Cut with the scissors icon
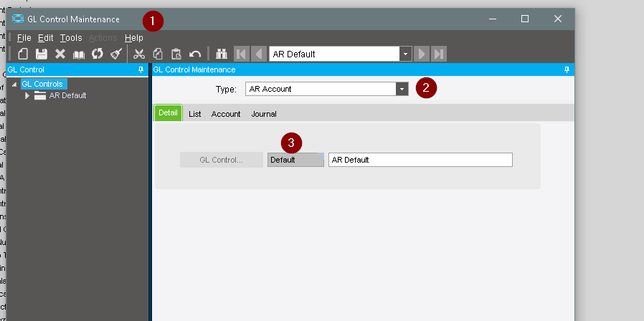 [x=139, y=54]
